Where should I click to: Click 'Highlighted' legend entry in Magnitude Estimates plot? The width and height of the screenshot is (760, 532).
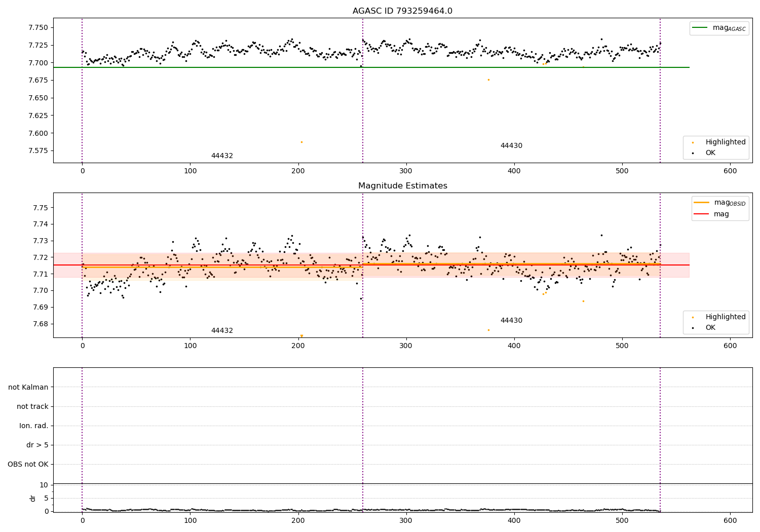(718, 317)
